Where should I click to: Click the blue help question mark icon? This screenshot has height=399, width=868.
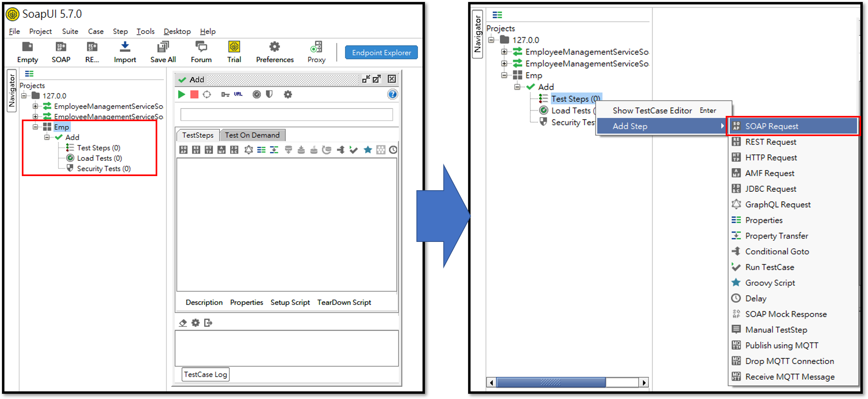pos(392,94)
